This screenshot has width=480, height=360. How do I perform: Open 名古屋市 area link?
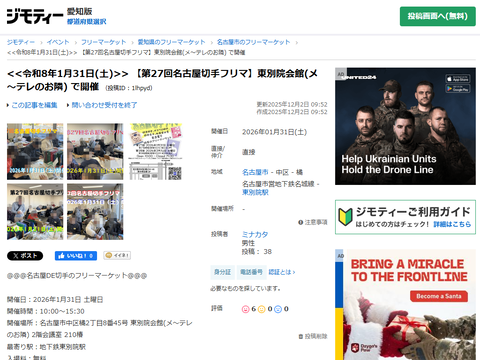click(255, 172)
